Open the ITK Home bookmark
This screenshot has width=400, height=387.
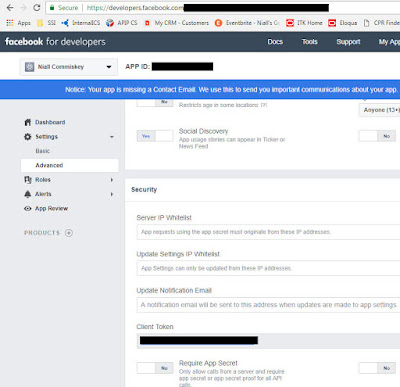coord(304,23)
